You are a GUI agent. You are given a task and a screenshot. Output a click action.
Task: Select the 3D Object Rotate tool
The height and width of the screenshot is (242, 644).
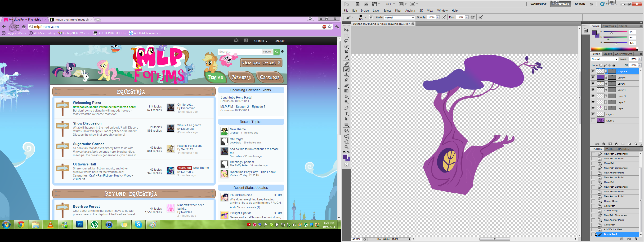point(346,131)
